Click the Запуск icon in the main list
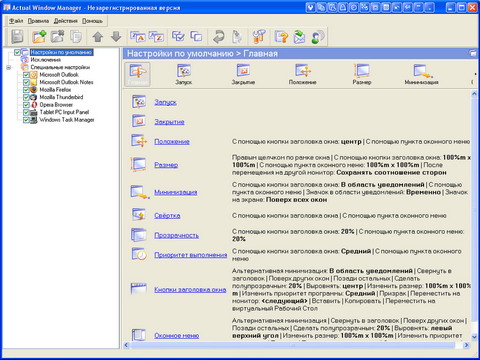 139,102
